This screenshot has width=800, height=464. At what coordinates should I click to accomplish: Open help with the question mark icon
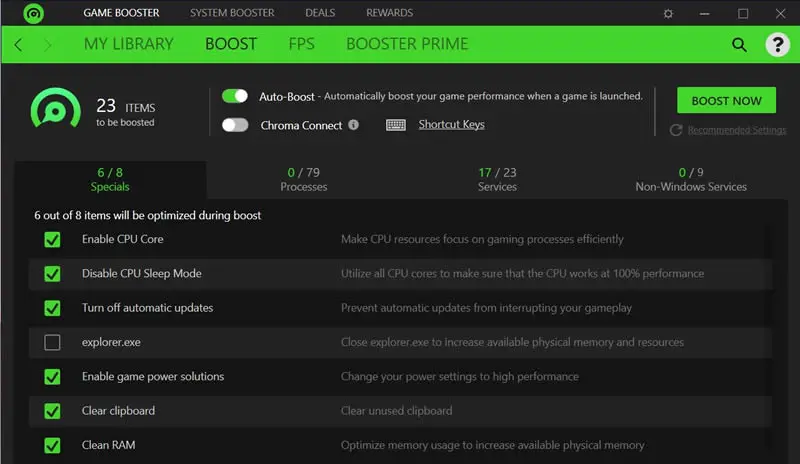(x=778, y=45)
